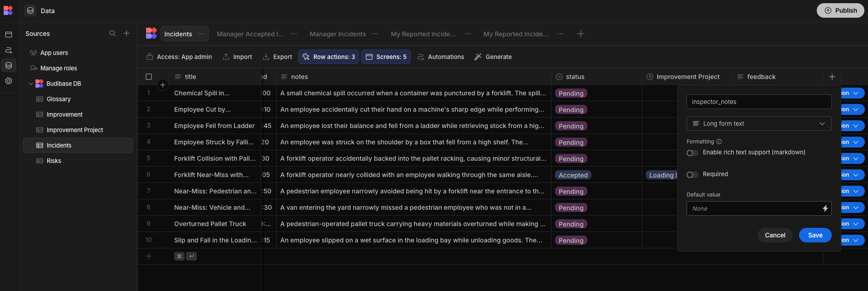Open table Automations

pos(440,57)
